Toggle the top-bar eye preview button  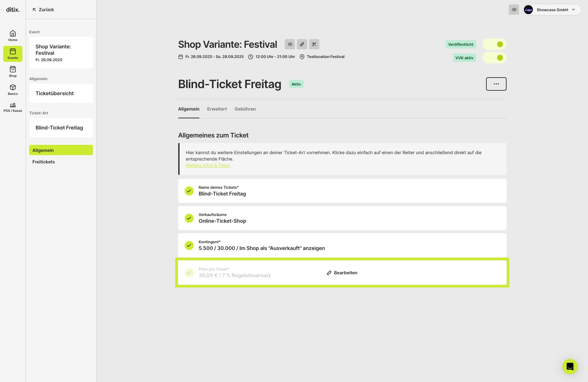pyautogui.click(x=514, y=10)
